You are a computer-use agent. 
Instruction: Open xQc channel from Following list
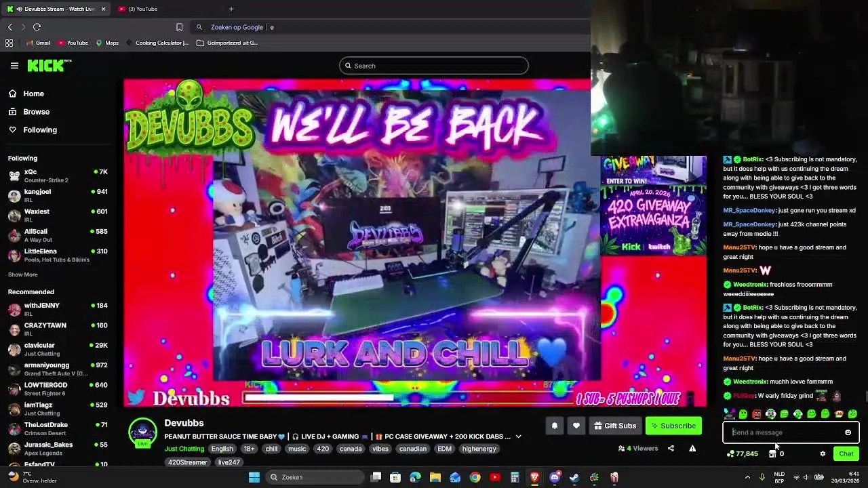tap(58, 176)
